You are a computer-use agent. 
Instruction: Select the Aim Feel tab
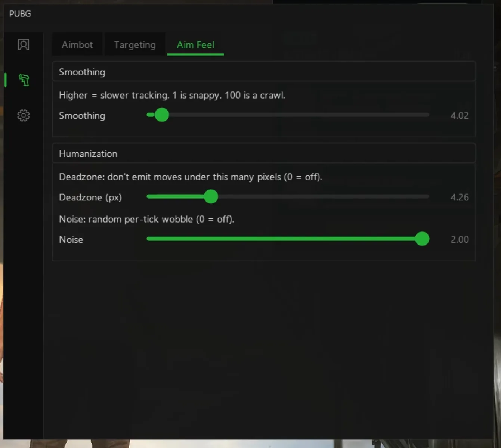tap(196, 45)
